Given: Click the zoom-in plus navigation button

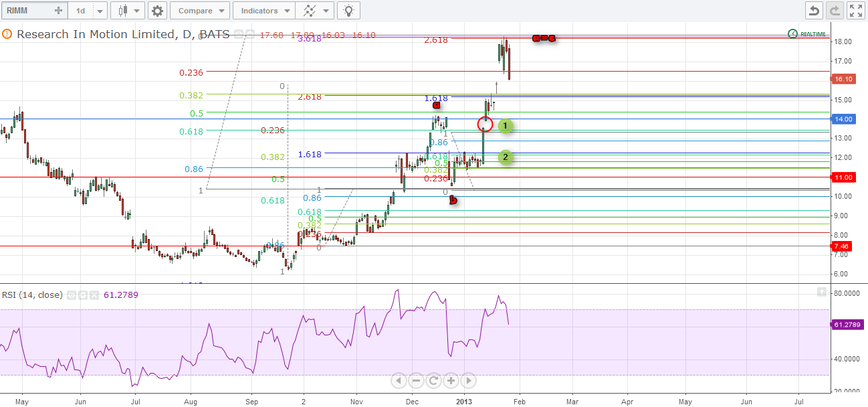Looking at the screenshot, I should point(451,380).
